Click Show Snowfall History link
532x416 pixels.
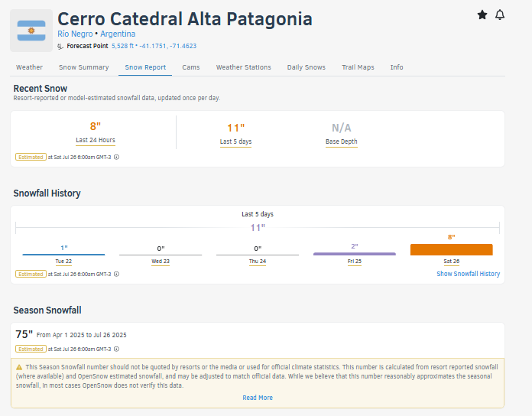(469, 274)
